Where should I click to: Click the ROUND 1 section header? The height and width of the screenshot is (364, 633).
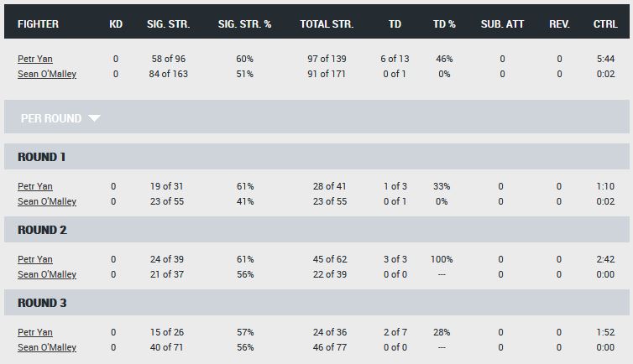coord(316,156)
